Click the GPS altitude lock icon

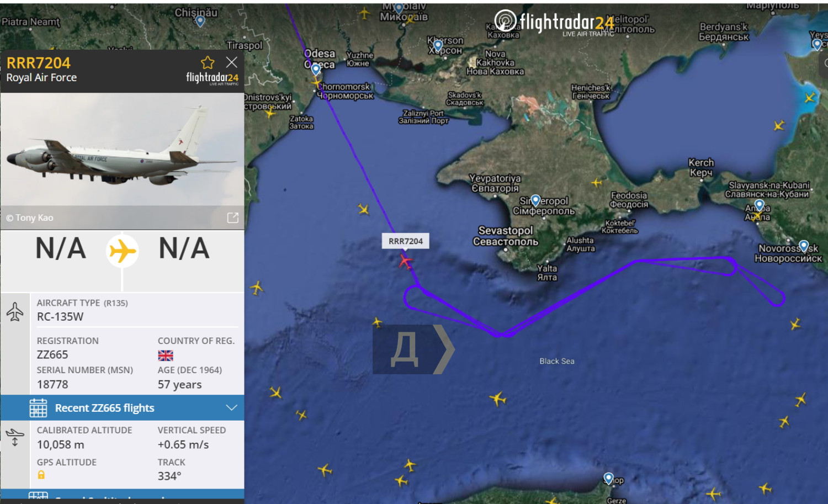pyautogui.click(x=41, y=475)
